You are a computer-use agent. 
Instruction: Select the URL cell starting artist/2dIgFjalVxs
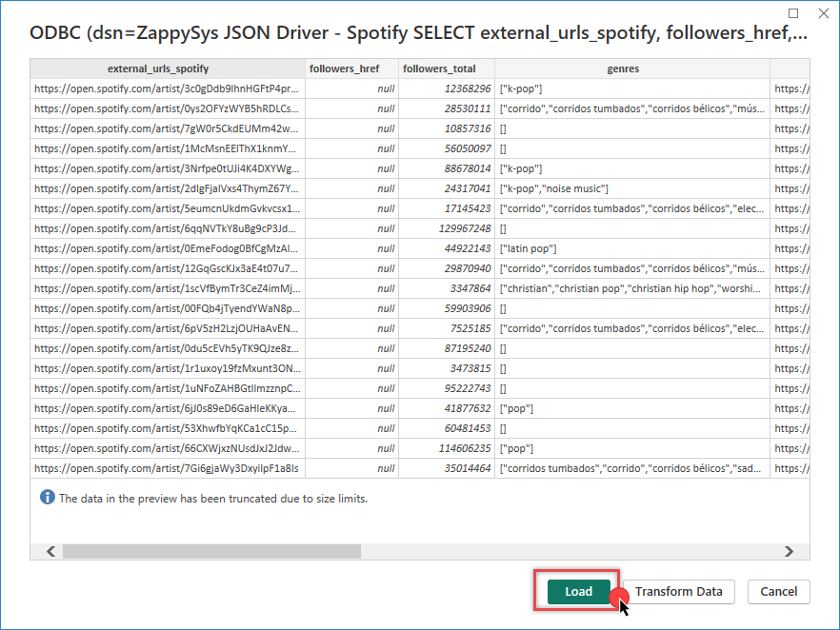pos(168,188)
